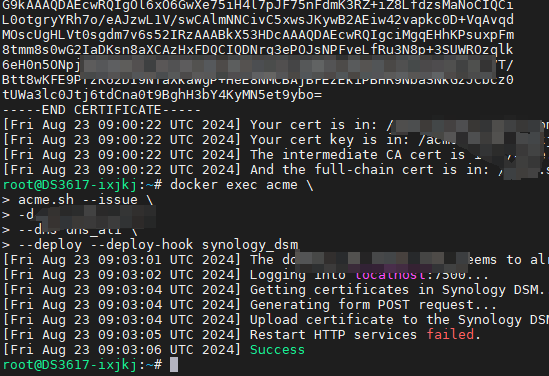Click 'The intermediate CA cert is' line
The height and width of the screenshot is (376, 549).
click(357, 155)
